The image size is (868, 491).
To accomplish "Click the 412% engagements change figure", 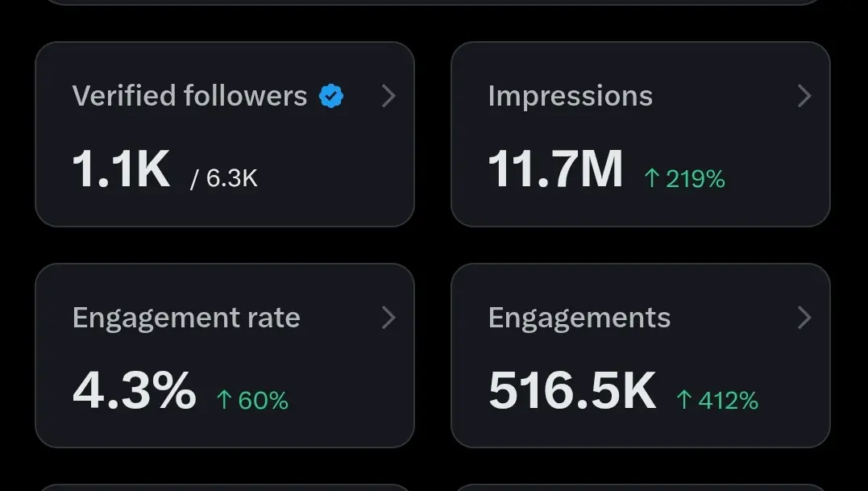I will 728,400.
